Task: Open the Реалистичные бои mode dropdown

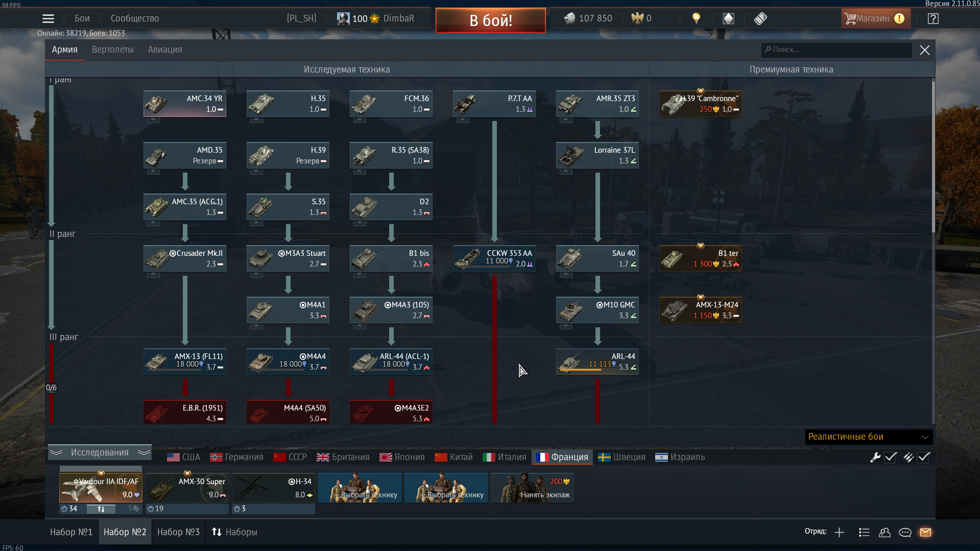Action: pyautogui.click(x=869, y=437)
